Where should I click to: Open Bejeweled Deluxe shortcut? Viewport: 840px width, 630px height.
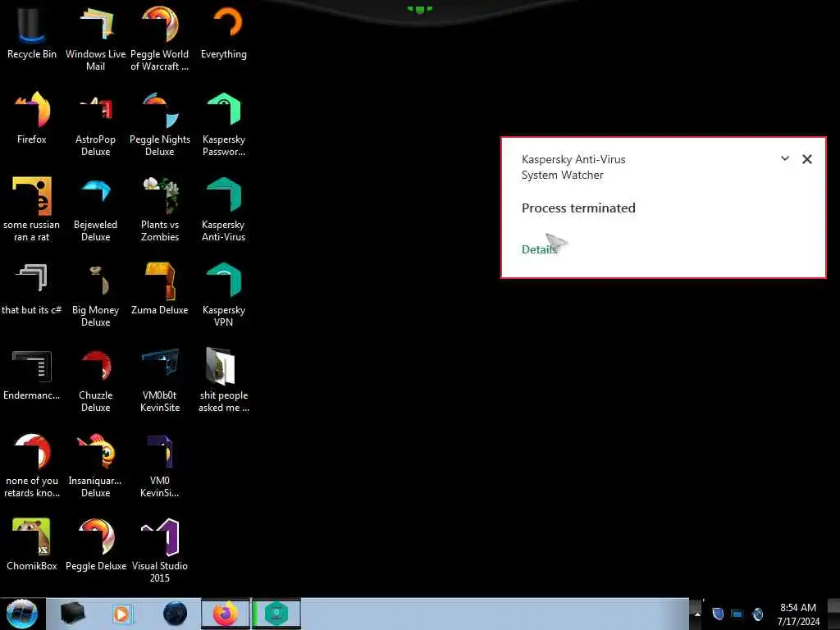click(x=95, y=209)
